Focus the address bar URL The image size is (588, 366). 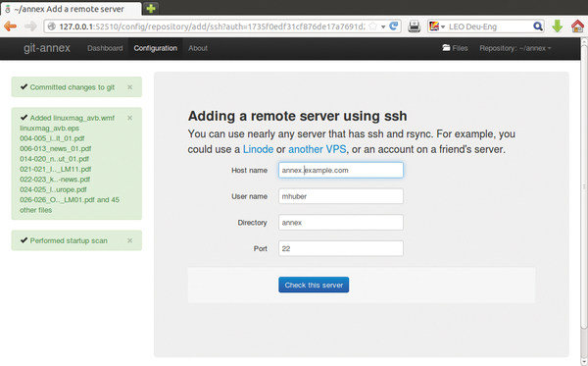click(212, 26)
